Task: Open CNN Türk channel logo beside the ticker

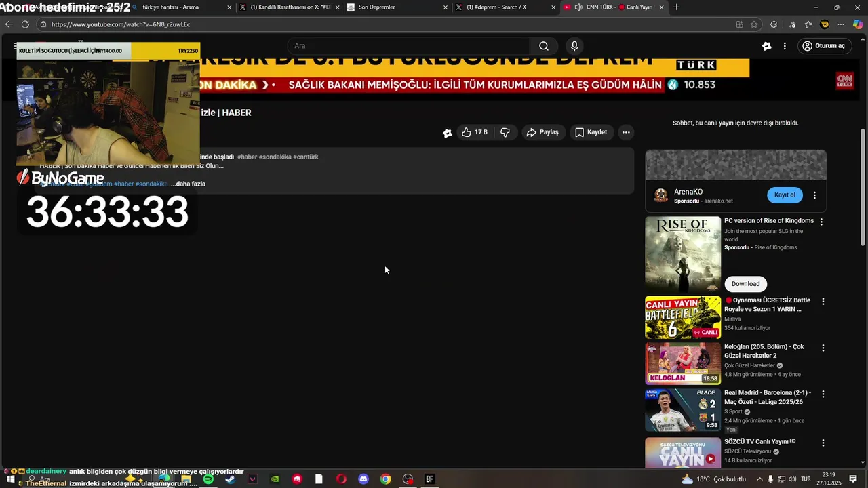Action: [x=844, y=81]
